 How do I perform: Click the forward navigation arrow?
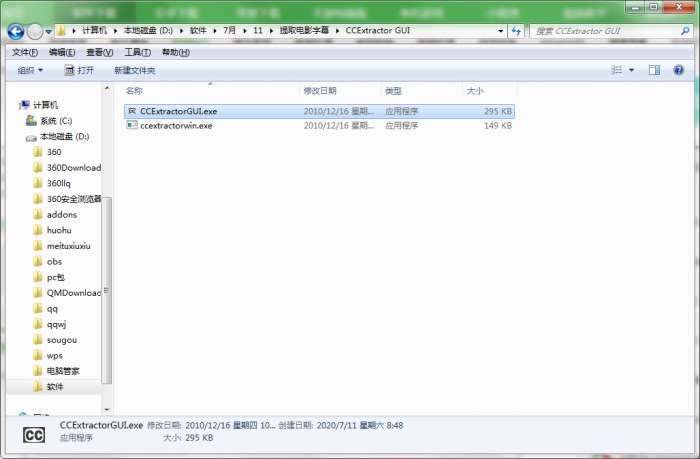click(35, 31)
